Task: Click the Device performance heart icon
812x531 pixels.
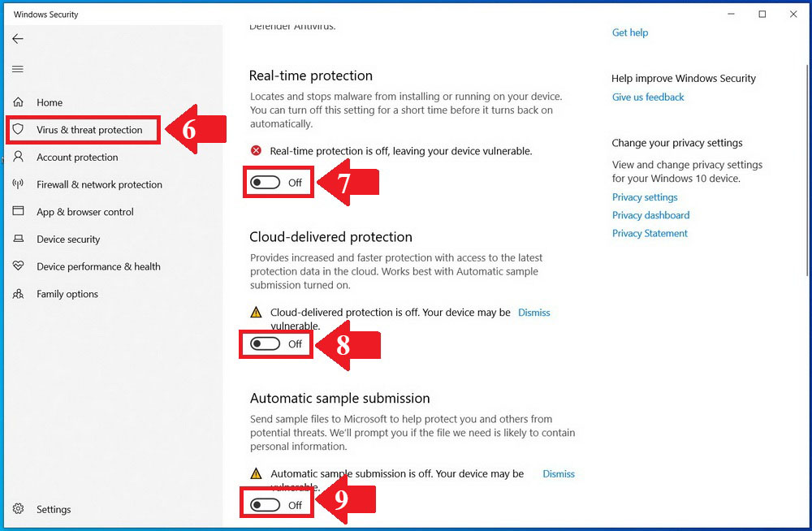Action: click(18, 265)
